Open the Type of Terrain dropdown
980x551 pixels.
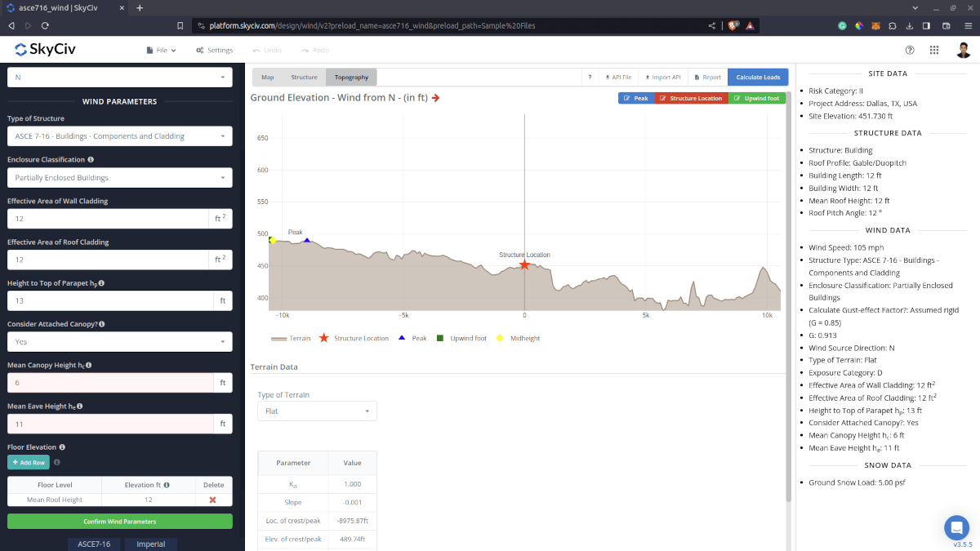pos(317,411)
